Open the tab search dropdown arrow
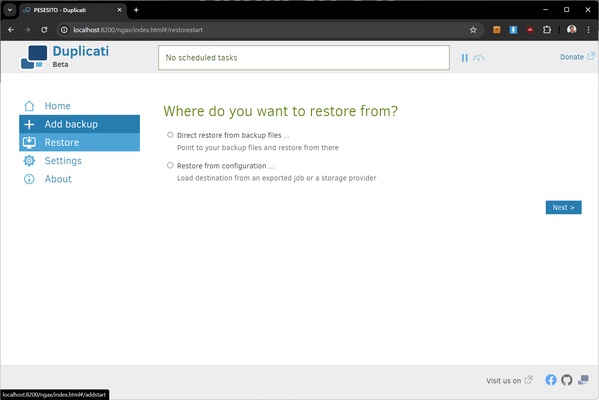Image resolution: width=599 pixels, height=400 pixels. pyautogui.click(x=10, y=10)
